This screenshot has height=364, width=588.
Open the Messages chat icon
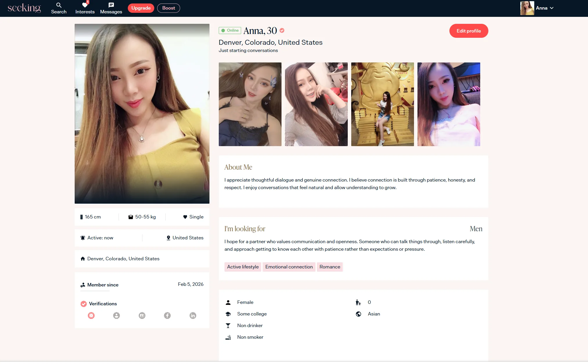coord(111,8)
